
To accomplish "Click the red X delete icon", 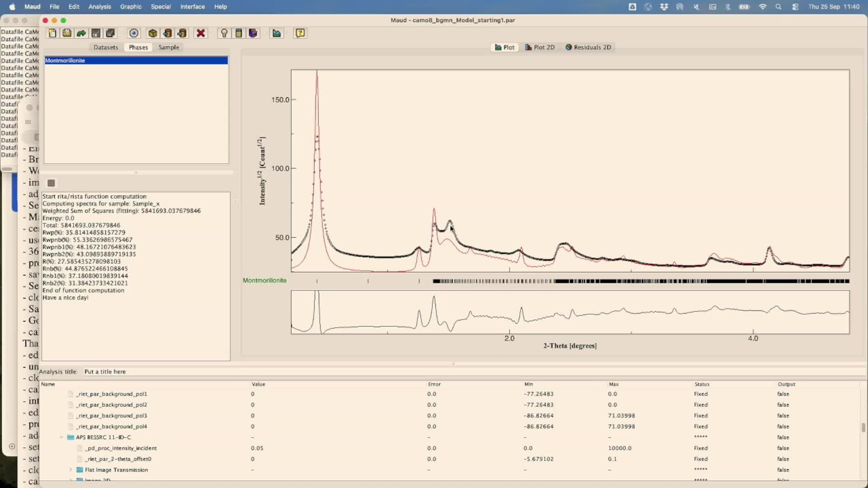I will [201, 33].
